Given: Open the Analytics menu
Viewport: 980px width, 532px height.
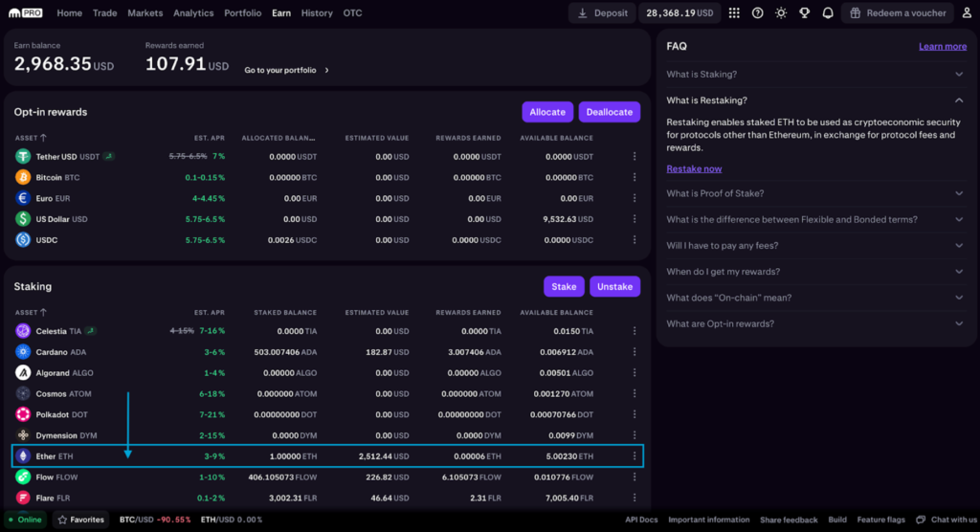Looking at the screenshot, I should pyautogui.click(x=193, y=13).
